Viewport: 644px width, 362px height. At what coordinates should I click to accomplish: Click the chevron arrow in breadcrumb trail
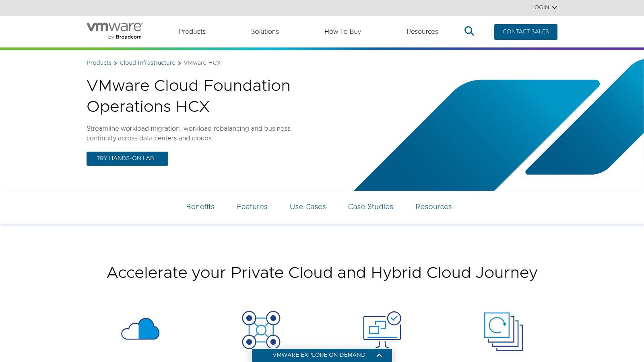[x=116, y=63]
